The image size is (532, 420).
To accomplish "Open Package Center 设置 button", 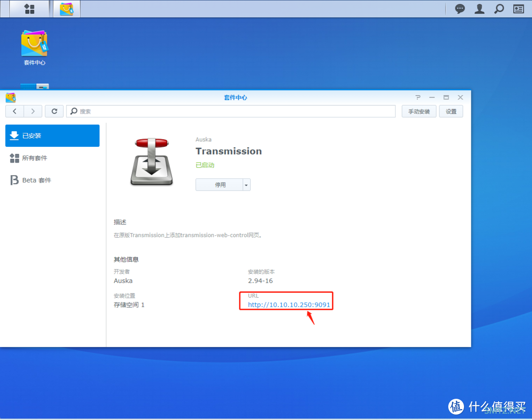I will pyautogui.click(x=451, y=111).
